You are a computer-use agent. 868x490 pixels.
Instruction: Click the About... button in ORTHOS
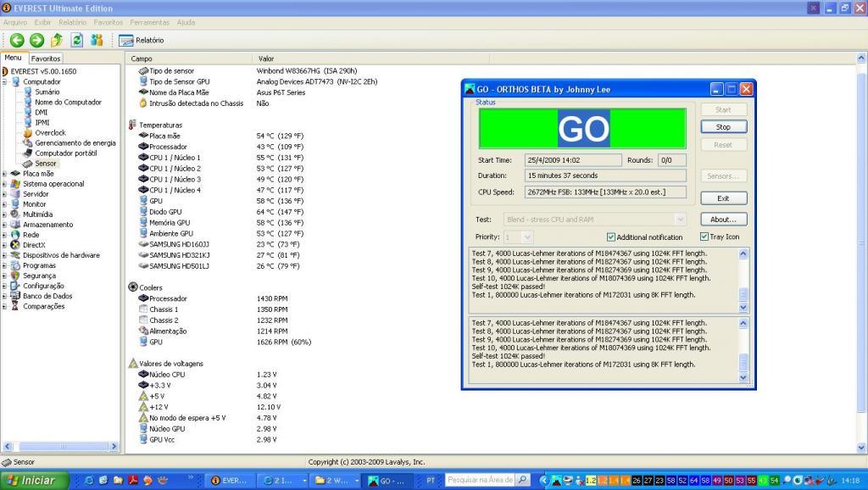click(724, 220)
